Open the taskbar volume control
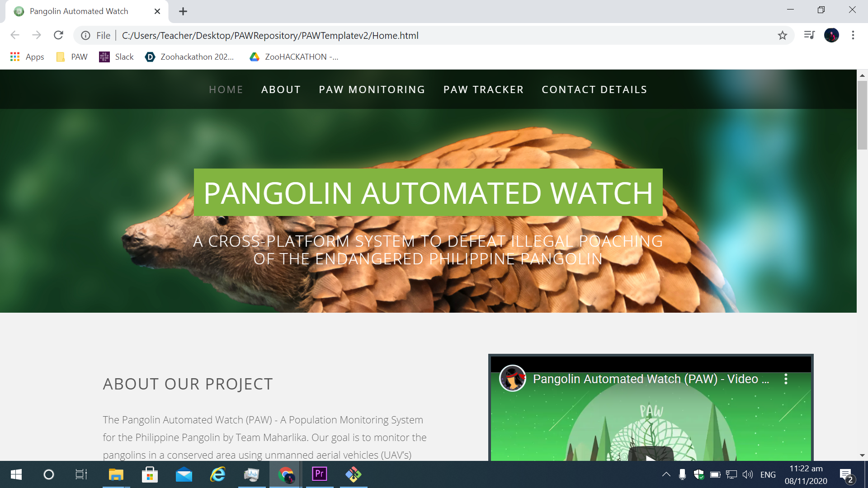The height and width of the screenshot is (488, 868). pos(748,474)
